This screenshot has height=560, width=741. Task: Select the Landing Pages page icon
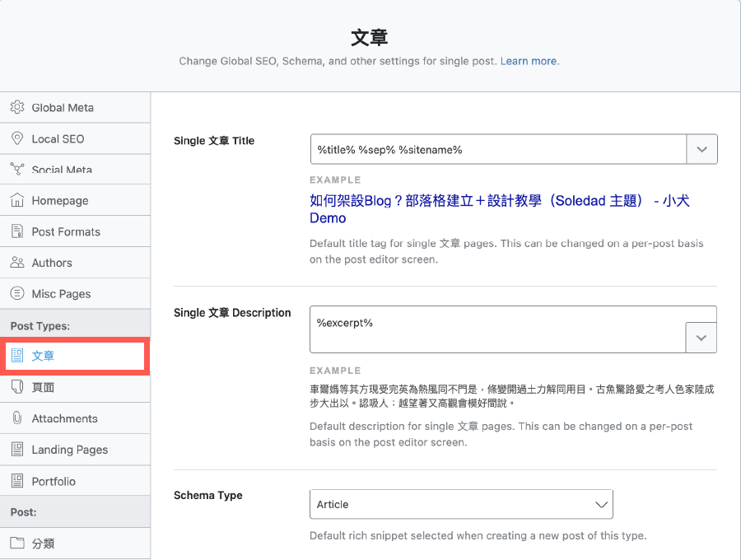pyautogui.click(x=18, y=449)
